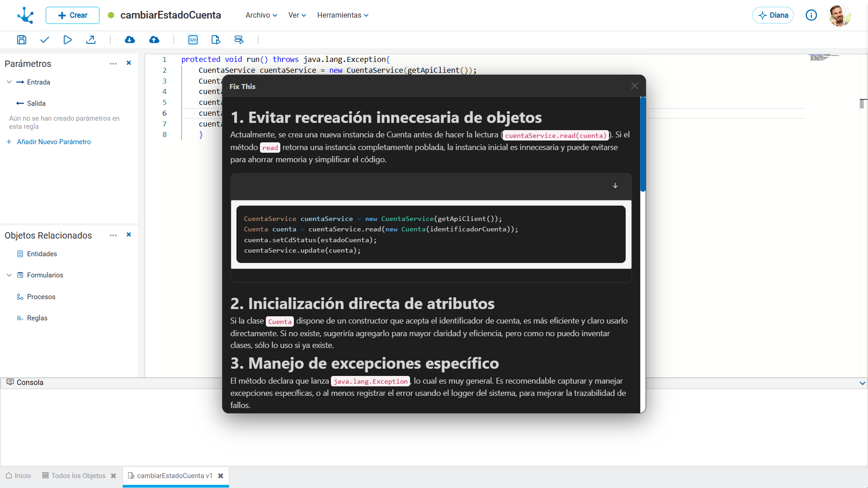
Task: Run the rule with the Play icon
Action: [x=67, y=40]
